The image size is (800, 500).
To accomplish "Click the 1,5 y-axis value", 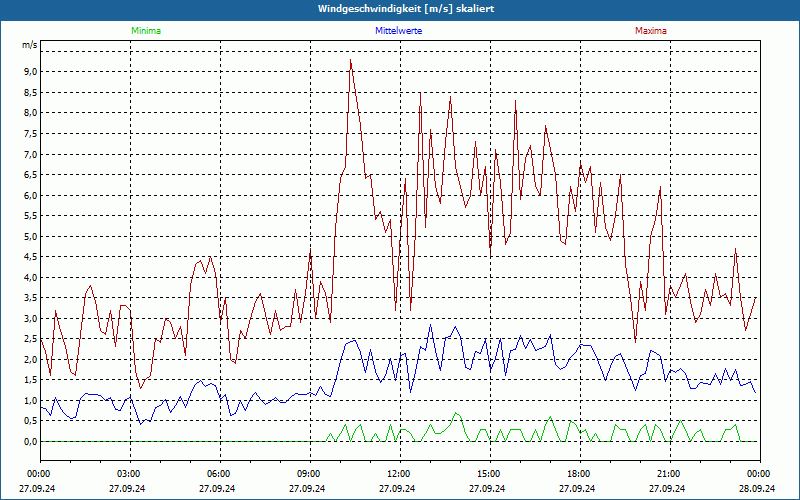I will (31, 380).
